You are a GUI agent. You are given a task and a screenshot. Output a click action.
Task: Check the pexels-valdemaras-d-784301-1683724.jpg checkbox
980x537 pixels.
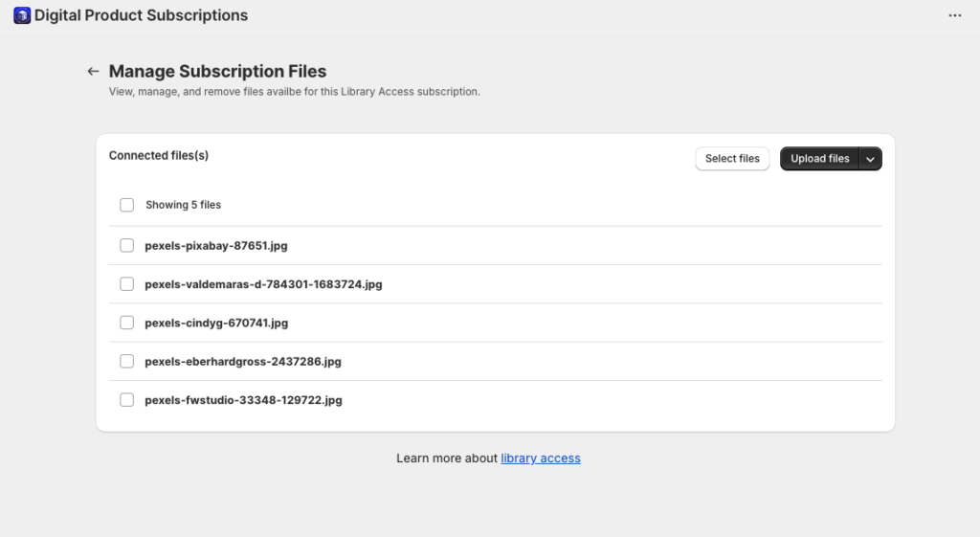127,284
